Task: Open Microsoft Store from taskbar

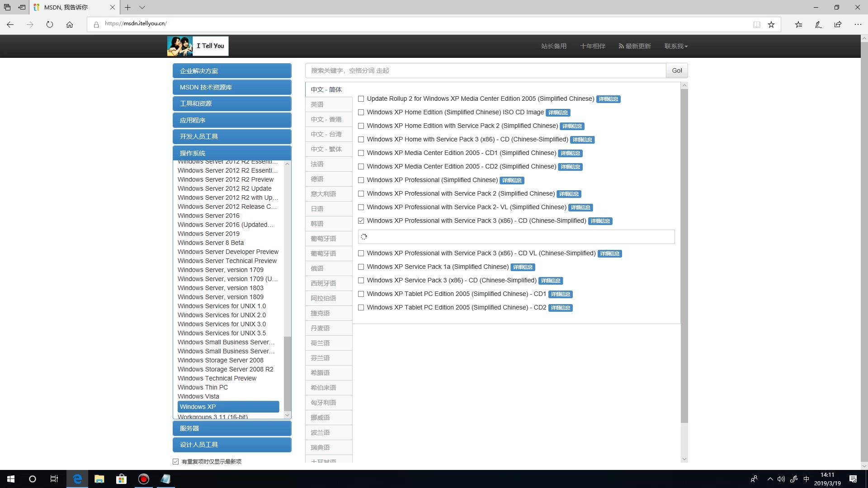Action: tap(121, 479)
